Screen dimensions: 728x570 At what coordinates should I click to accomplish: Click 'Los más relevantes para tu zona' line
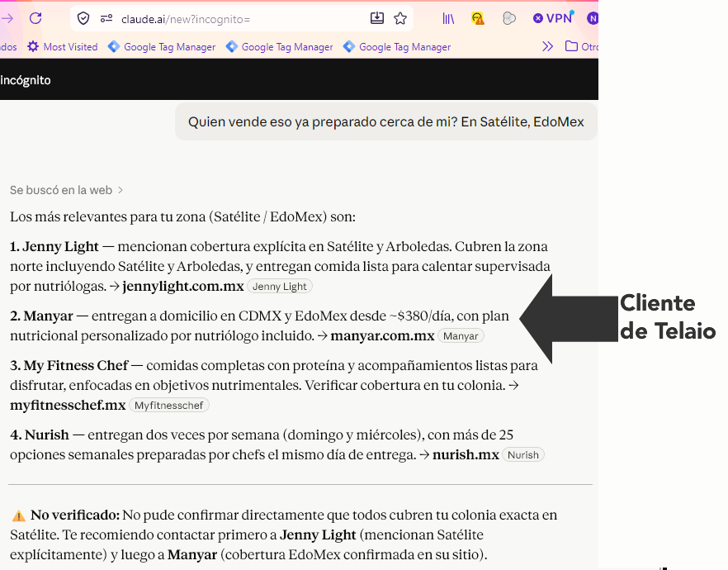pos(182,217)
